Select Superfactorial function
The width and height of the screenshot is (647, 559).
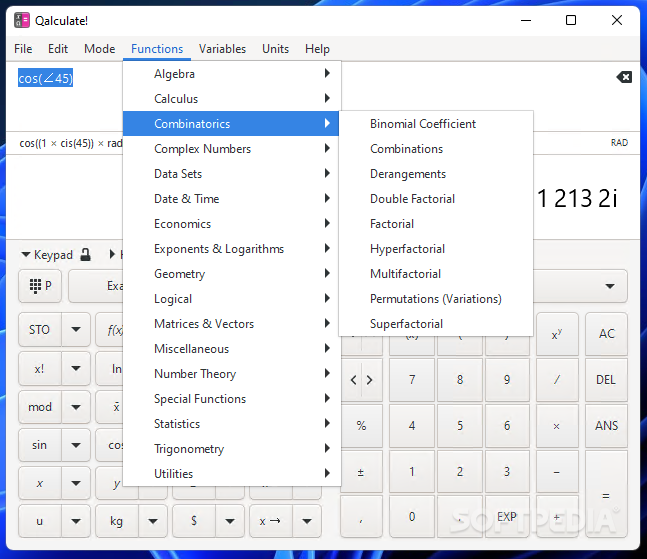tap(436, 323)
